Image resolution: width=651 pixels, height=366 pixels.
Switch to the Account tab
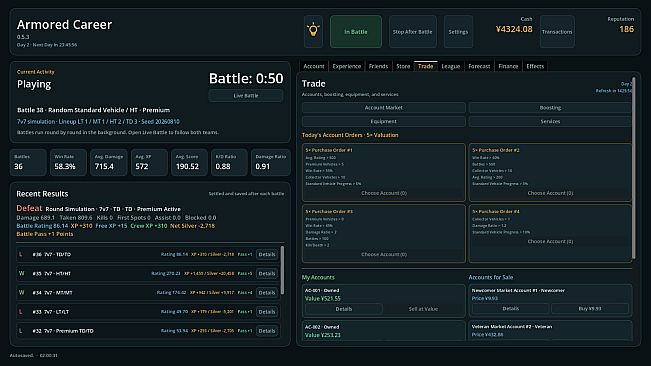click(313, 66)
